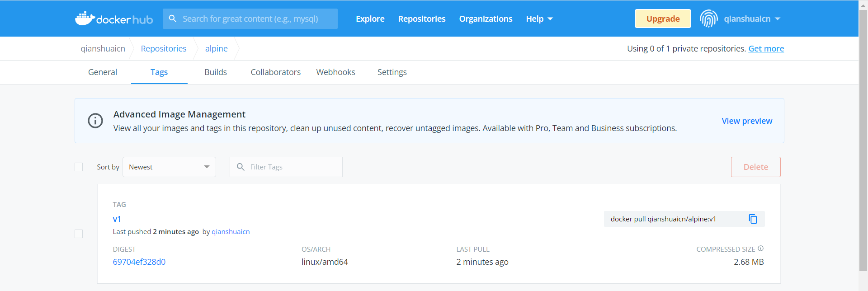Image resolution: width=868 pixels, height=291 pixels.
Task: Click the Last Pull 2 minutes ago value
Action: click(x=482, y=262)
